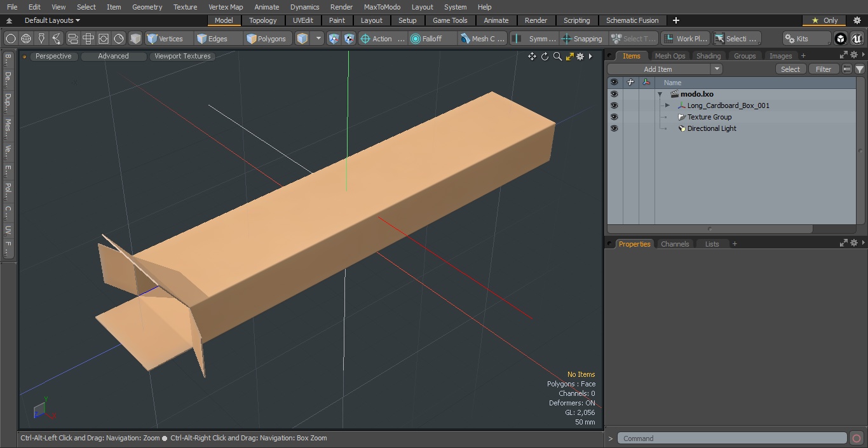Switch to the Topology layout tab
The image size is (868, 448).
tap(262, 20)
